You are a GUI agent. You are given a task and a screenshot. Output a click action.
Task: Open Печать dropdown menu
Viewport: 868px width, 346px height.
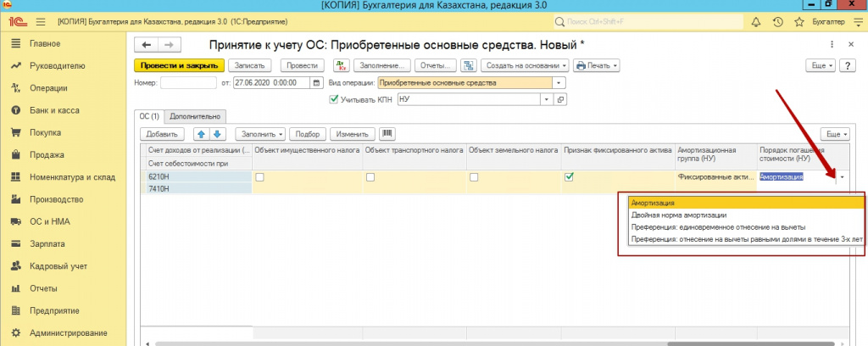tap(597, 65)
